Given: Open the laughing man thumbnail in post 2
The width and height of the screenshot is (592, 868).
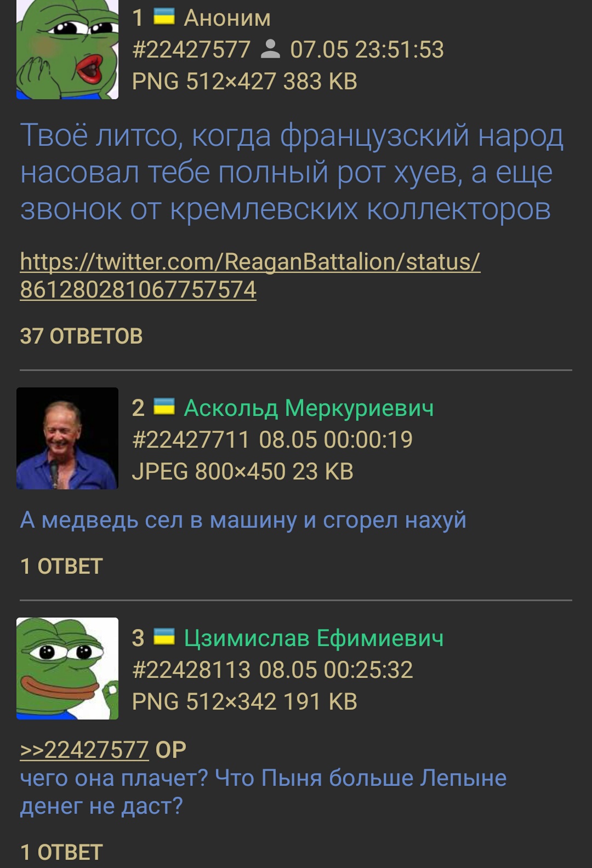Looking at the screenshot, I should (x=67, y=438).
